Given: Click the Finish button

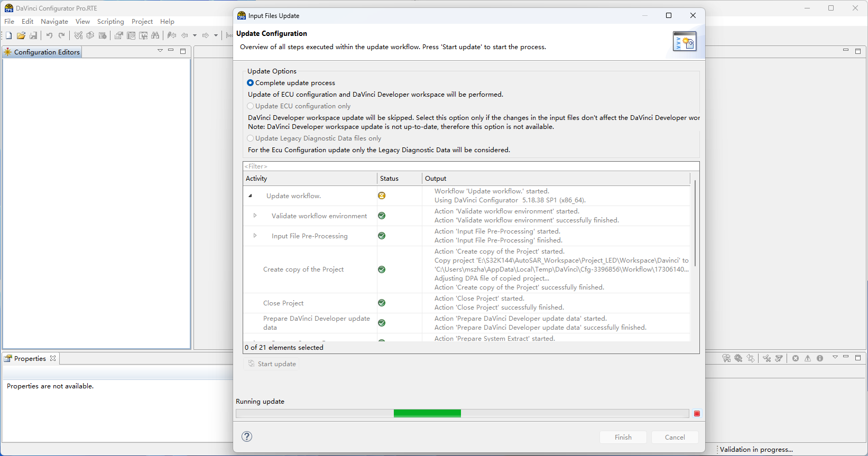Looking at the screenshot, I should pyautogui.click(x=623, y=438).
